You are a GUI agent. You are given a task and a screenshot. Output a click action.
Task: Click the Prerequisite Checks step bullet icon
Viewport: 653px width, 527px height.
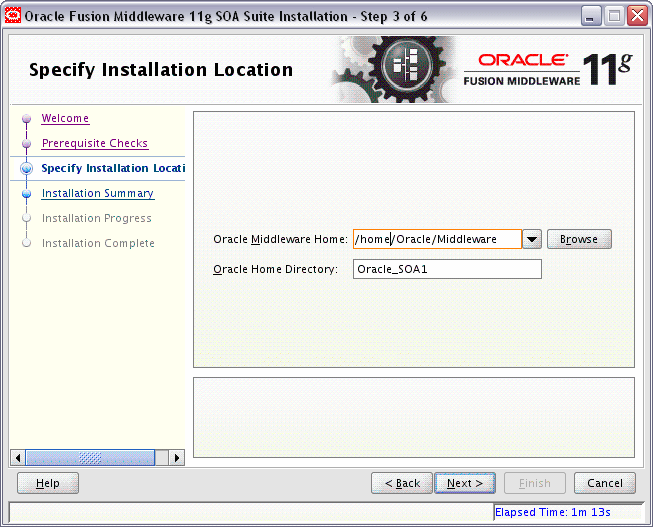coord(27,144)
